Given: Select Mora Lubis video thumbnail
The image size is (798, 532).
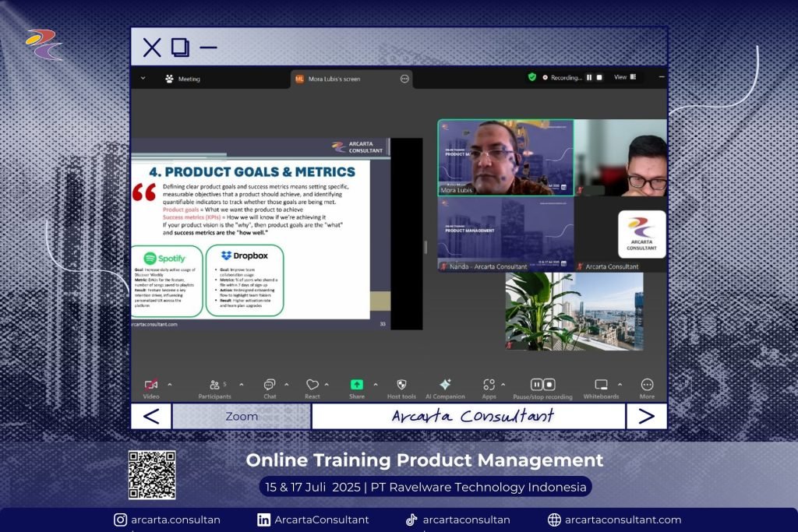Looking at the screenshot, I should [x=505, y=157].
